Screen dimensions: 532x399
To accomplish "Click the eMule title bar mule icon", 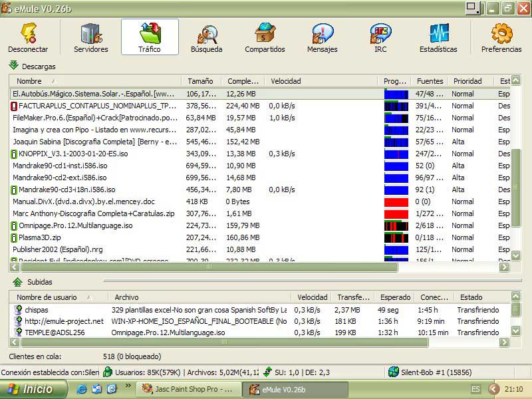I will coord(6,8).
